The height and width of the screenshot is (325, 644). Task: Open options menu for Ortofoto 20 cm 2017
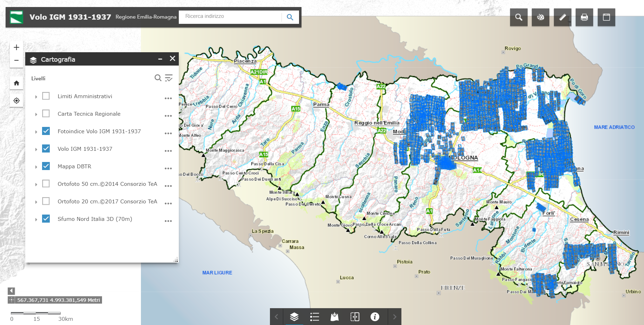[x=168, y=203]
